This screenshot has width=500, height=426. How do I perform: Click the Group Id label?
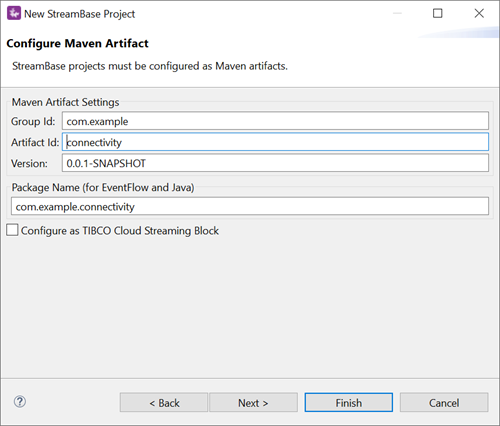[x=33, y=121]
